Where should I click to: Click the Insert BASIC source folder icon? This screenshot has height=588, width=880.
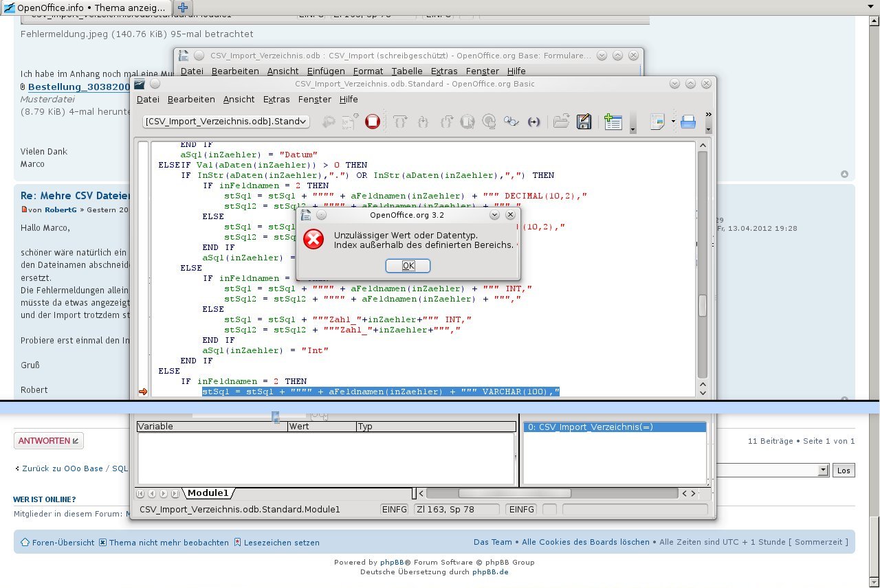coord(561,122)
